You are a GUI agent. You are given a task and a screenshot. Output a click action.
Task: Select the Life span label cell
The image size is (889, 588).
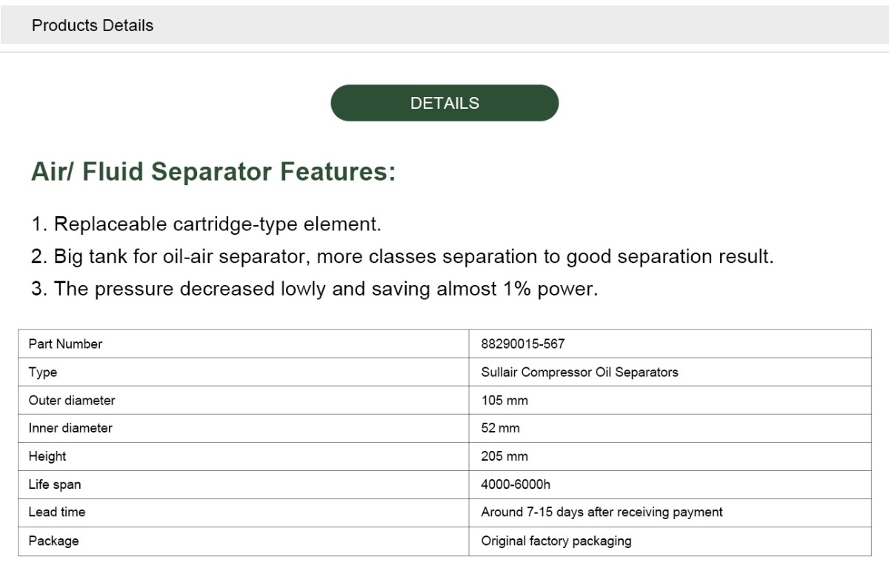click(x=244, y=484)
